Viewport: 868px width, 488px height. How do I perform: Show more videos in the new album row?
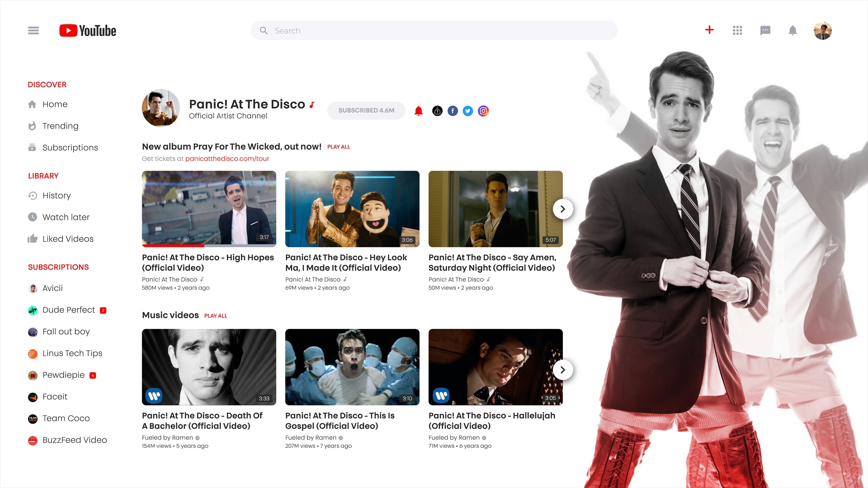coord(563,209)
